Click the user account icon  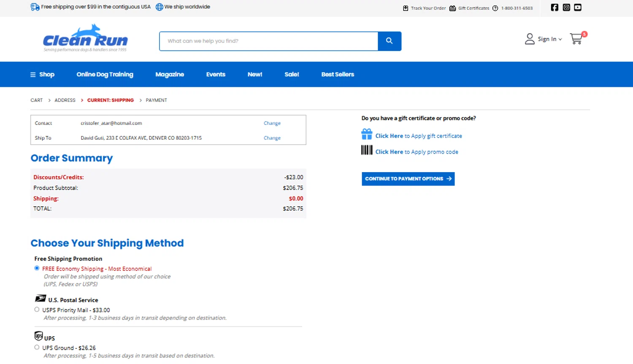pos(530,39)
